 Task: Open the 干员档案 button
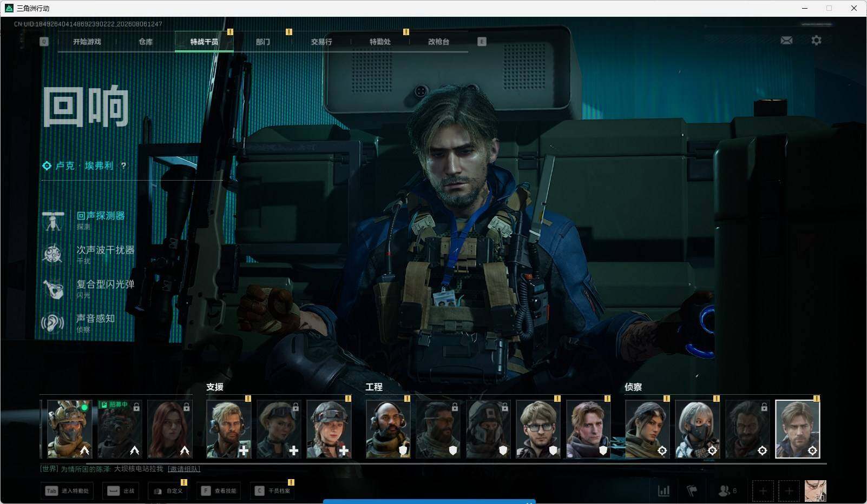click(272, 491)
